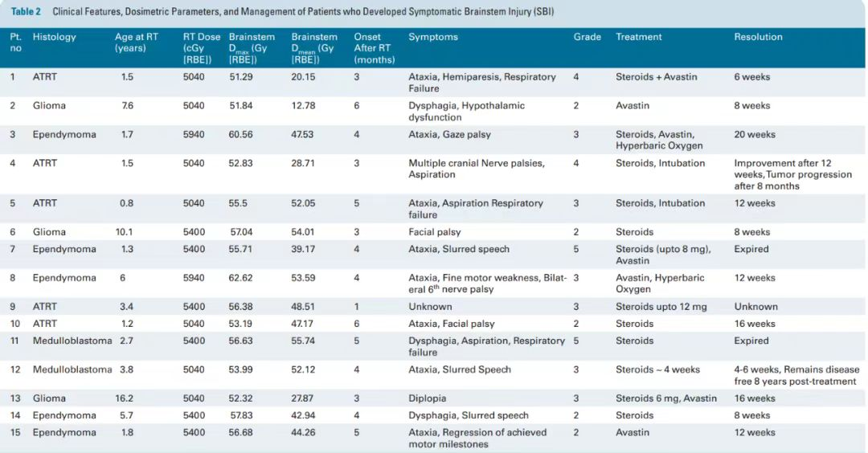The height and width of the screenshot is (453, 868).
Task: Click the Dmax value '56.68'
Action: [x=240, y=433]
